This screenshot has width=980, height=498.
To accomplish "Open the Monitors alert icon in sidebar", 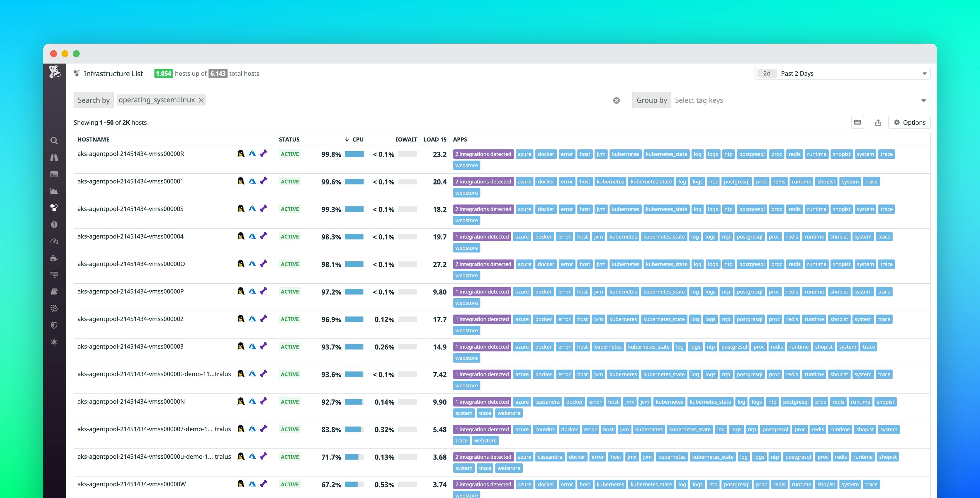I will (x=54, y=225).
